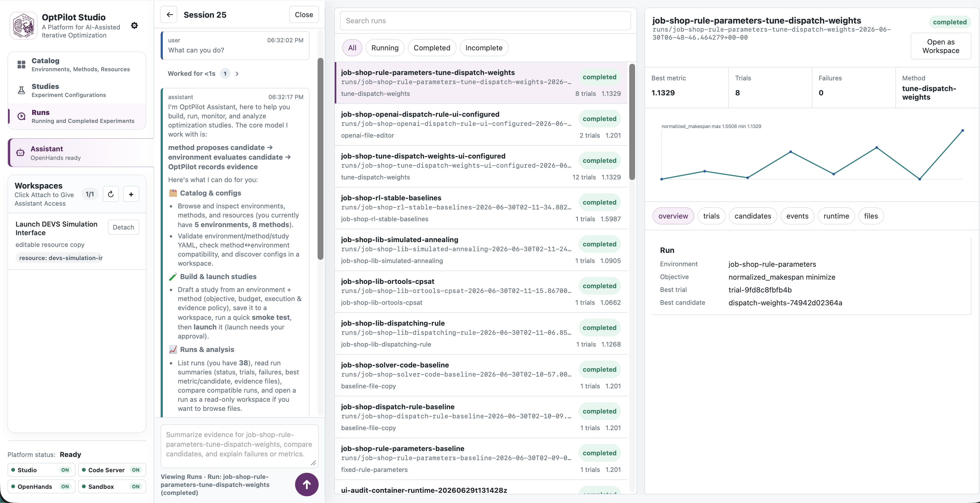Click the last data point on makespan chart
Screen dimensions: 980x503
(x=963, y=130)
